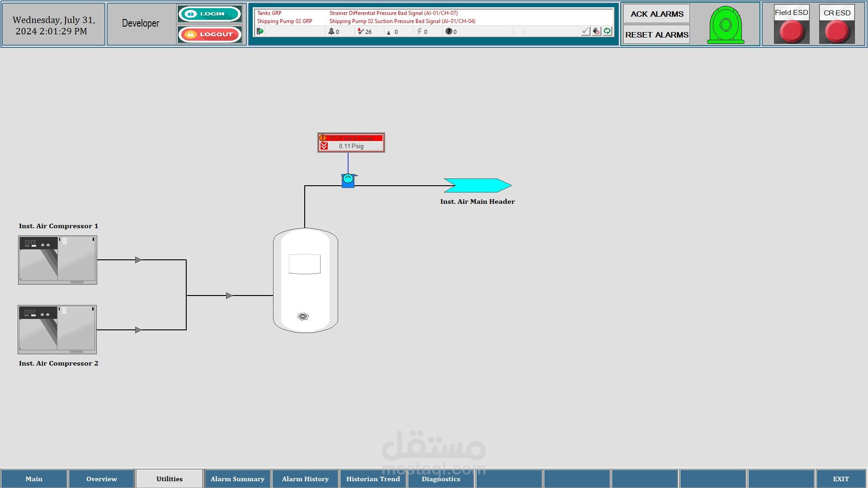Click the red double-chevron low alarm icon
868x488 pixels.
tap(324, 146)
